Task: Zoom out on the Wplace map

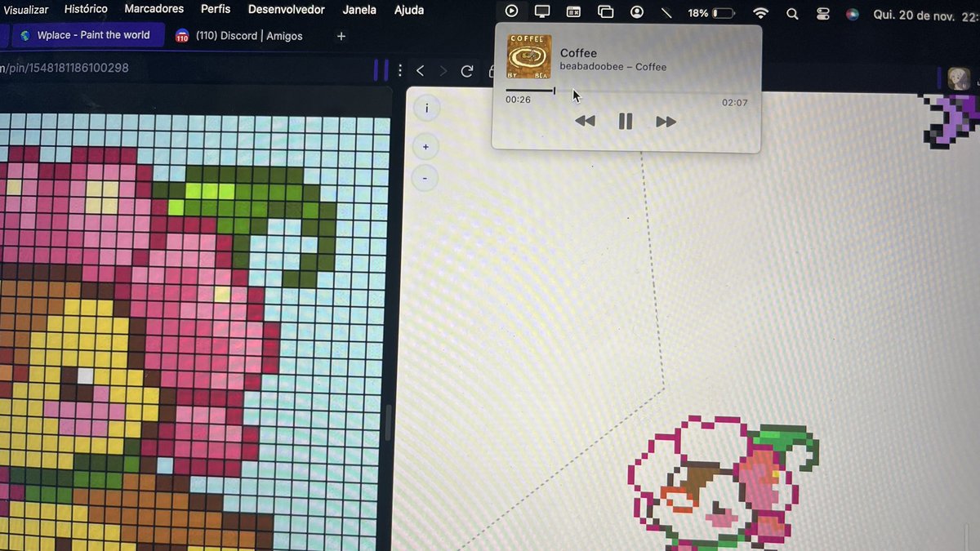Action: (426, 177)
